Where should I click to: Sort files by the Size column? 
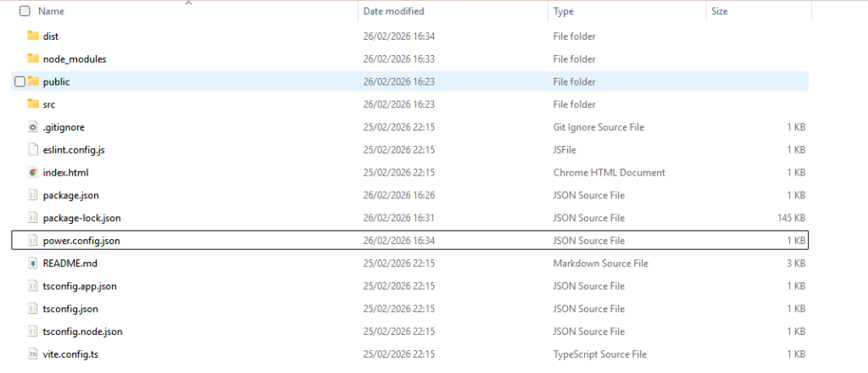719,11
